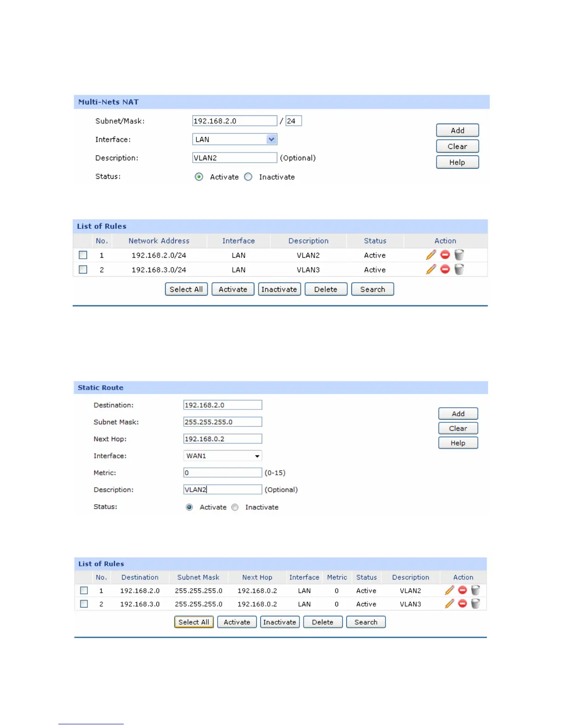Click pencil icon for static route 192.168.2.0
This screenshot has height=728, width=563.
coord(449,590)
